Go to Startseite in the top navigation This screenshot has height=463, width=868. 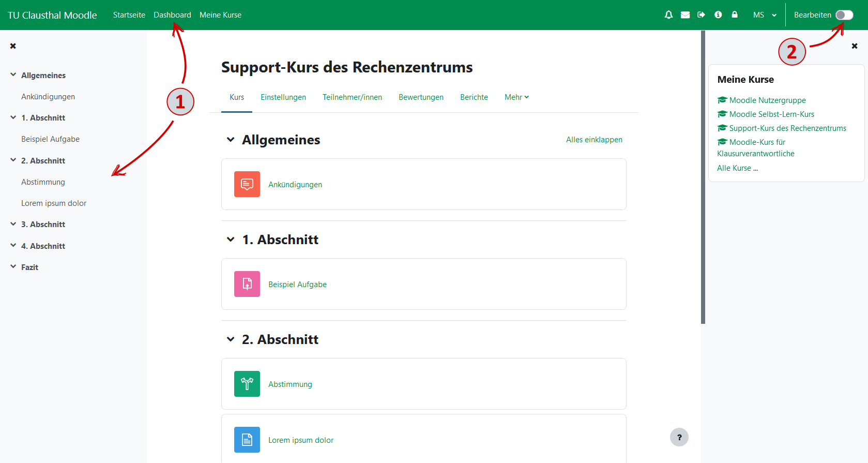[129, 15]
